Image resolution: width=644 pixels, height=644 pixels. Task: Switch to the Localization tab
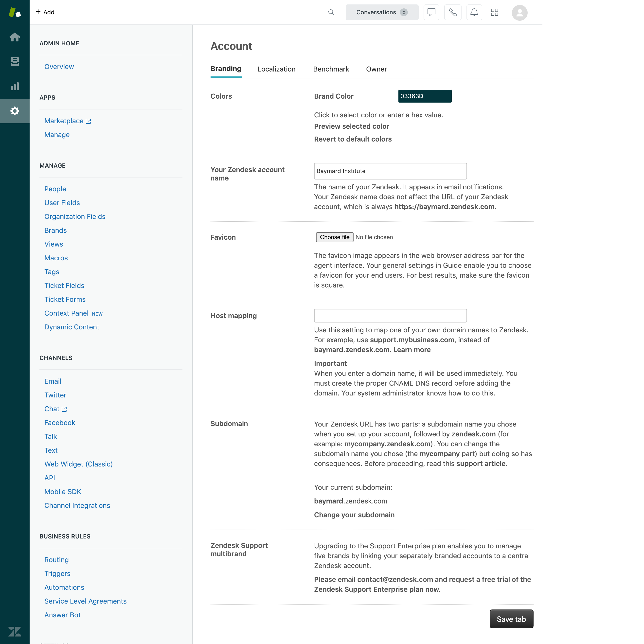coord(276,69)
